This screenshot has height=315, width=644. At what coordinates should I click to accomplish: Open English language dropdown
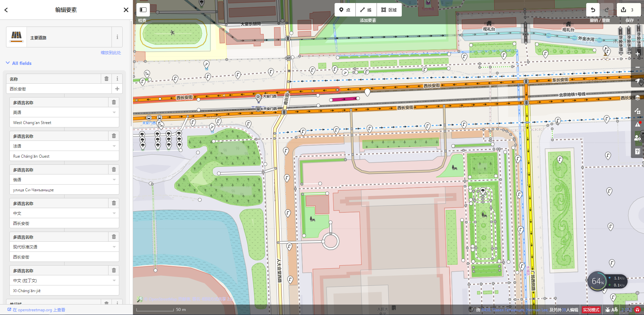point(64,112)
